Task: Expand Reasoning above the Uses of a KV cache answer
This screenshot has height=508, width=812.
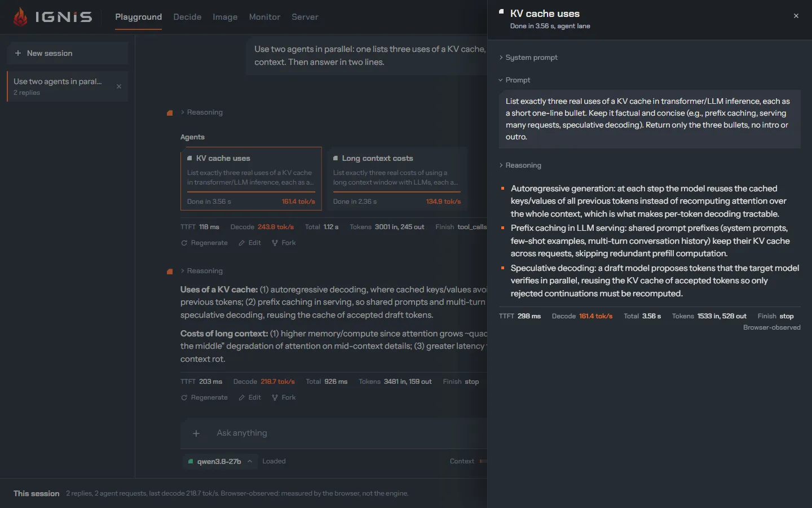Action: 202,271
